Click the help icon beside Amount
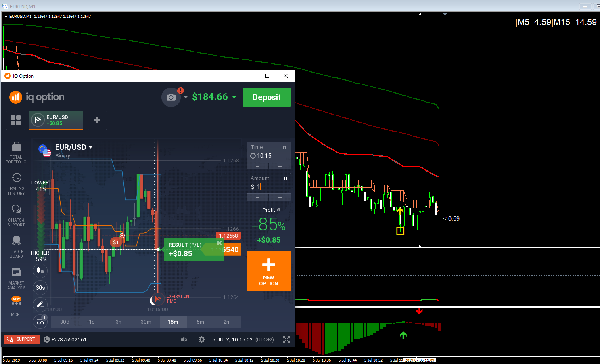This screenshot has height=364, width=600. coord(285,178)
